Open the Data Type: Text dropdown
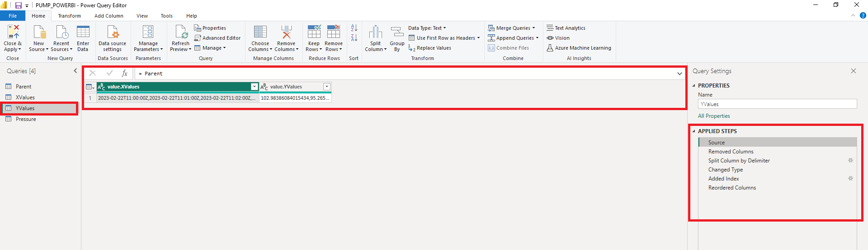Screen dimensions: 868x250 point(427,28)
